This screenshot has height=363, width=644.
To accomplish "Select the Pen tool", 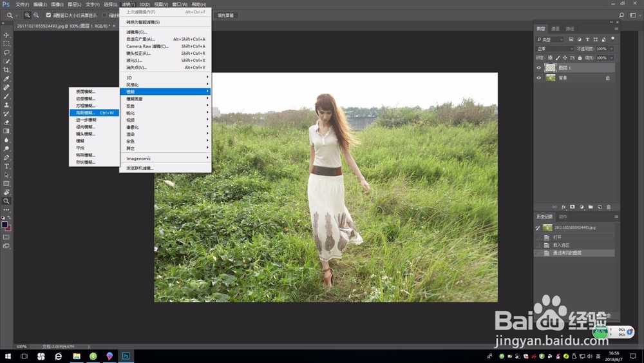I will (6, 157).
